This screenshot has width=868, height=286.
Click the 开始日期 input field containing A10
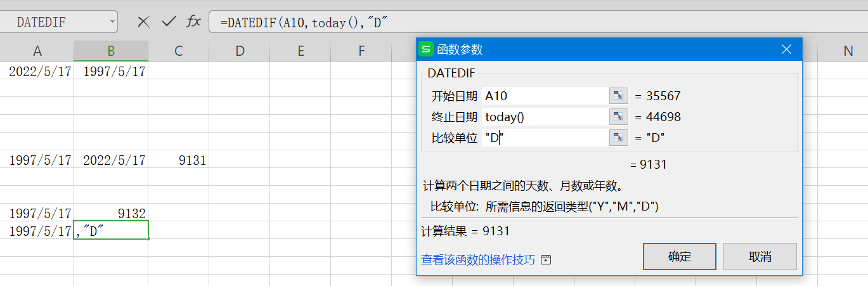point(544,96)
